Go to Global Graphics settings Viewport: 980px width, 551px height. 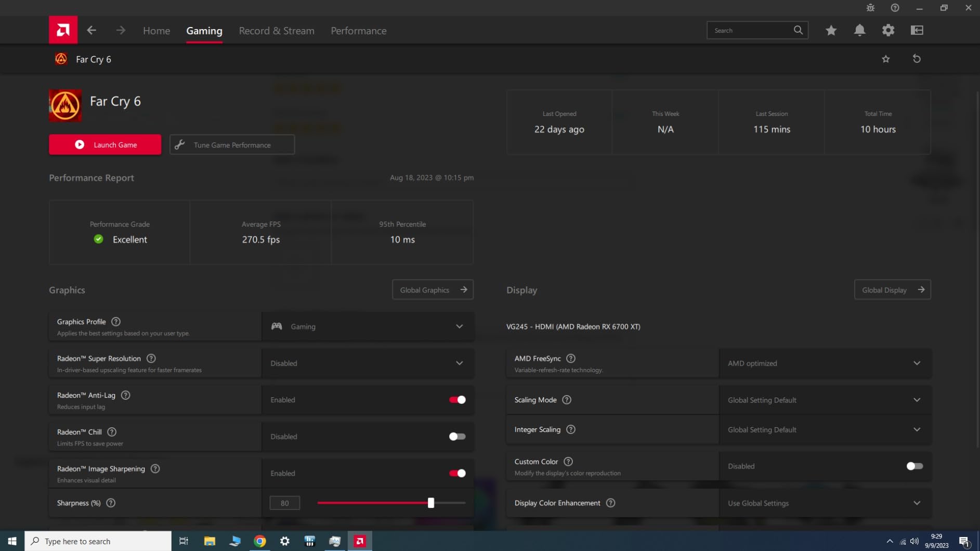[433, 290]
